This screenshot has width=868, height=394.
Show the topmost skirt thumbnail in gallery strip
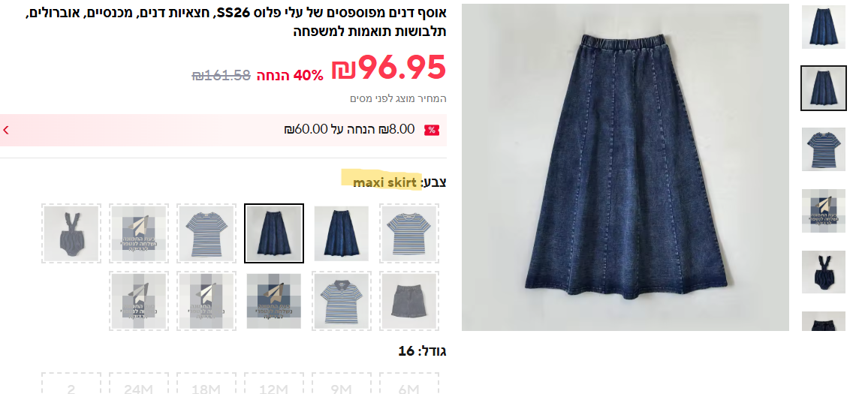click(824, 26)
